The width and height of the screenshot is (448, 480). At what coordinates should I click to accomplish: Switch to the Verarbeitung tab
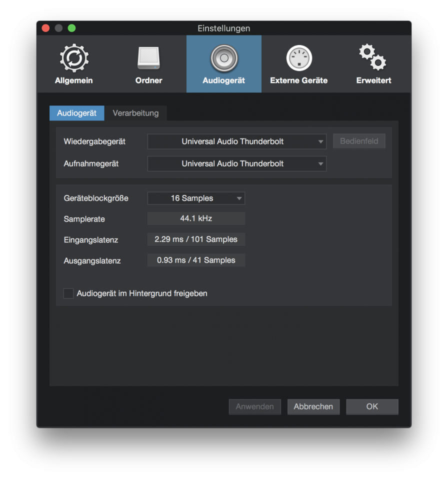pos(135,113)
